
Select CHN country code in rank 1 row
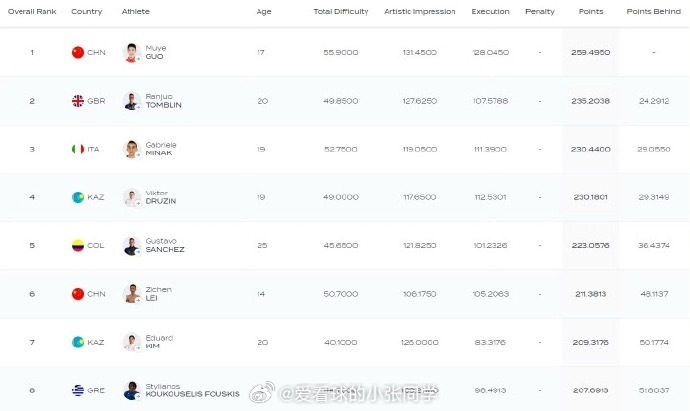96,52
